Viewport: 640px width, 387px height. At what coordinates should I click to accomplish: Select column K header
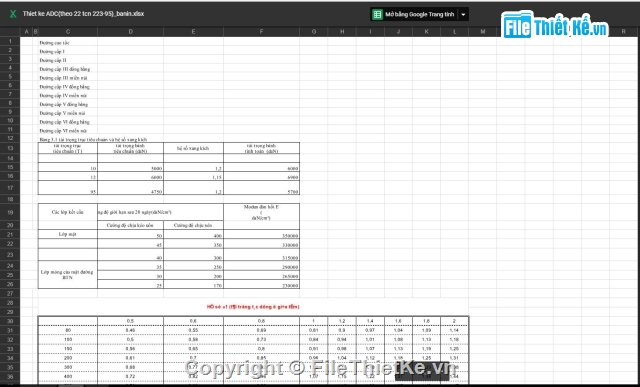click(x=427, y=31)
